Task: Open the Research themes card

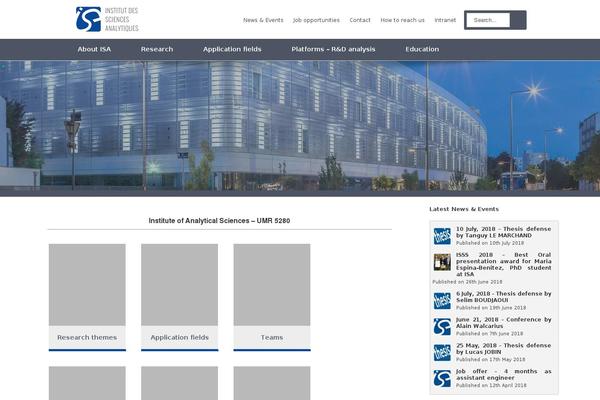Action: [87, 297]
